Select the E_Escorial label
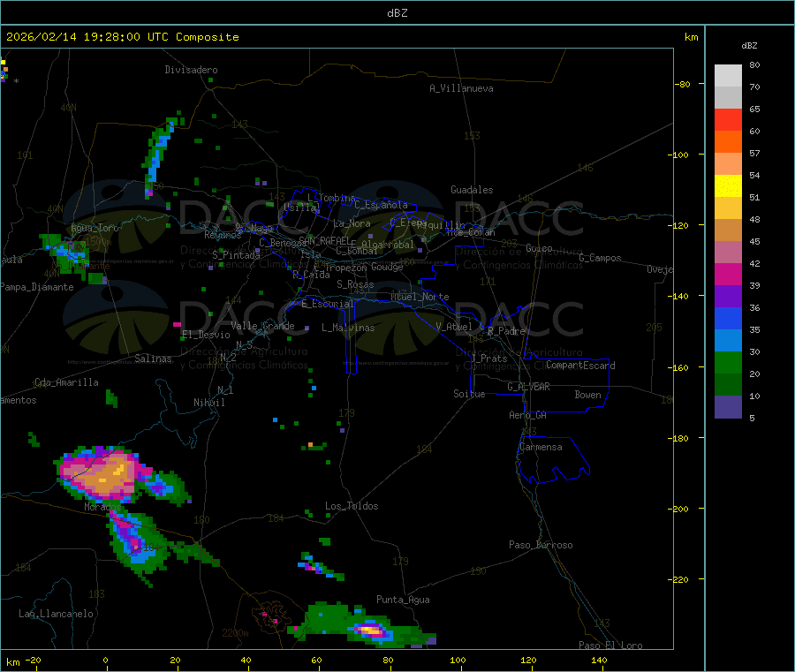 coord(328,304)
